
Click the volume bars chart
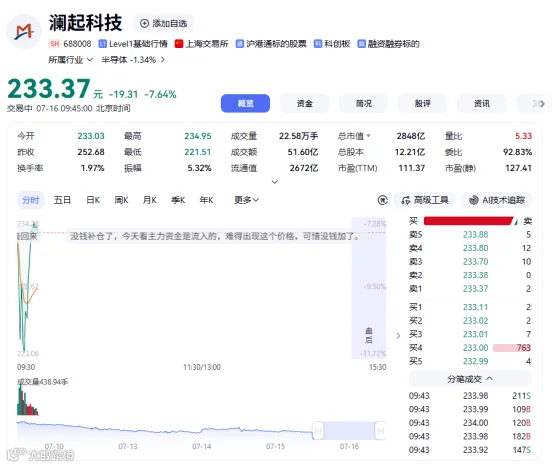click(x=28, y=400)
